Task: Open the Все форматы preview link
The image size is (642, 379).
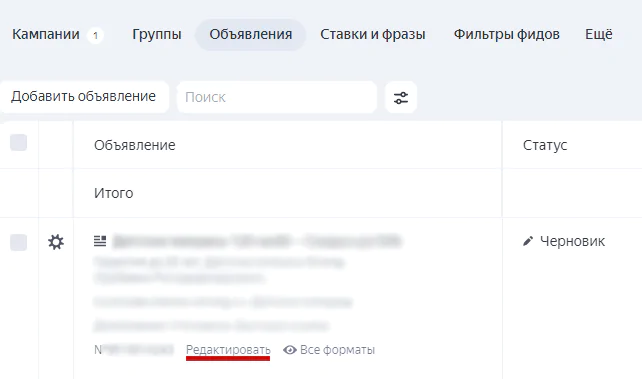Action: pyautogui.click(x=337, y=350)
